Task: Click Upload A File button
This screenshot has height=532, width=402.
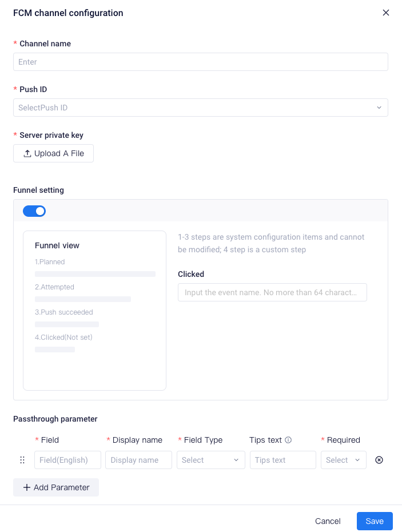Action: coord(53,153)
